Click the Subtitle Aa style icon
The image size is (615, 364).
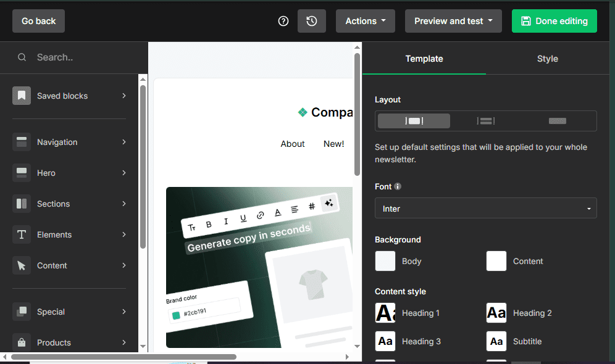click(496, 341)
